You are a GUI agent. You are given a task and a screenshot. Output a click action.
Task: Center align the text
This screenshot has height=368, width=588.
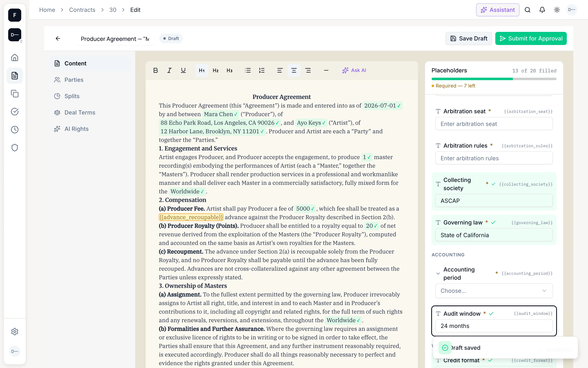pyautogui.click(x=294, y=70)
